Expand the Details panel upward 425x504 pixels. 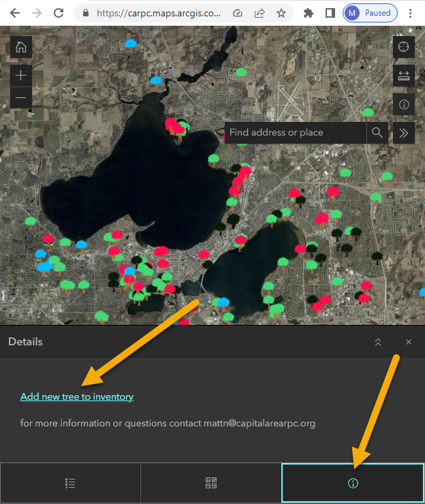point(378,342)
